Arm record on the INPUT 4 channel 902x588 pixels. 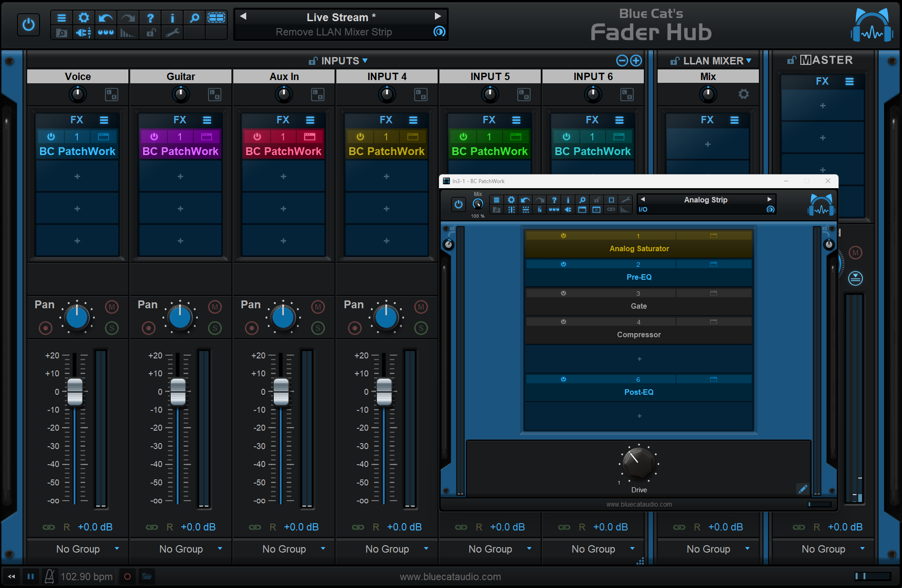[355, 328]
